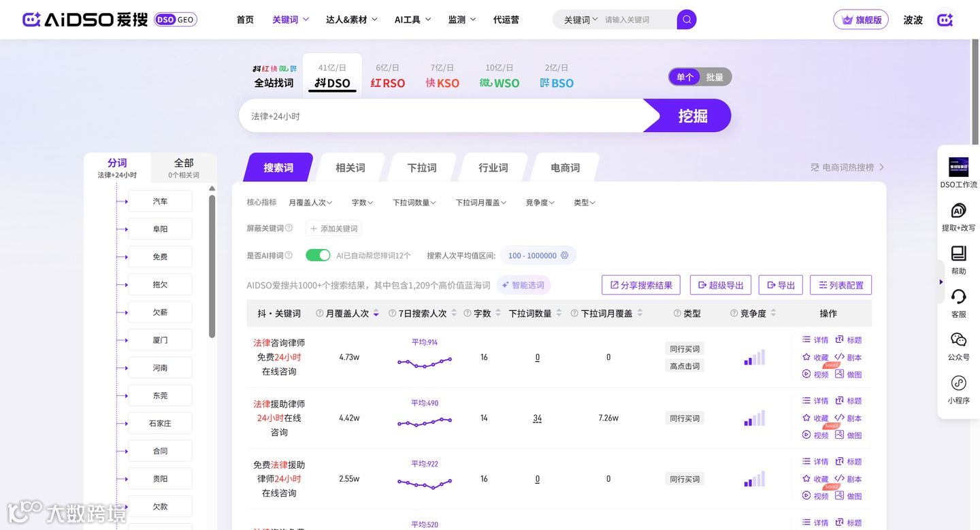Open the 竞争度 filter dropdown

(x=540, y=202)
